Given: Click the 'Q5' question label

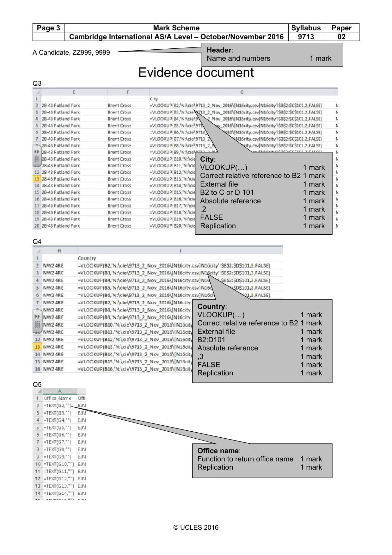Looking at the screenshot, I should coord(37,385).
